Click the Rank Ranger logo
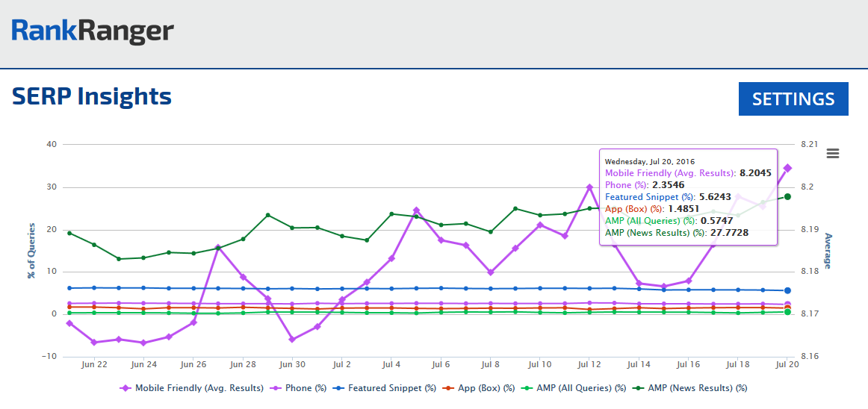 point(93,31)
